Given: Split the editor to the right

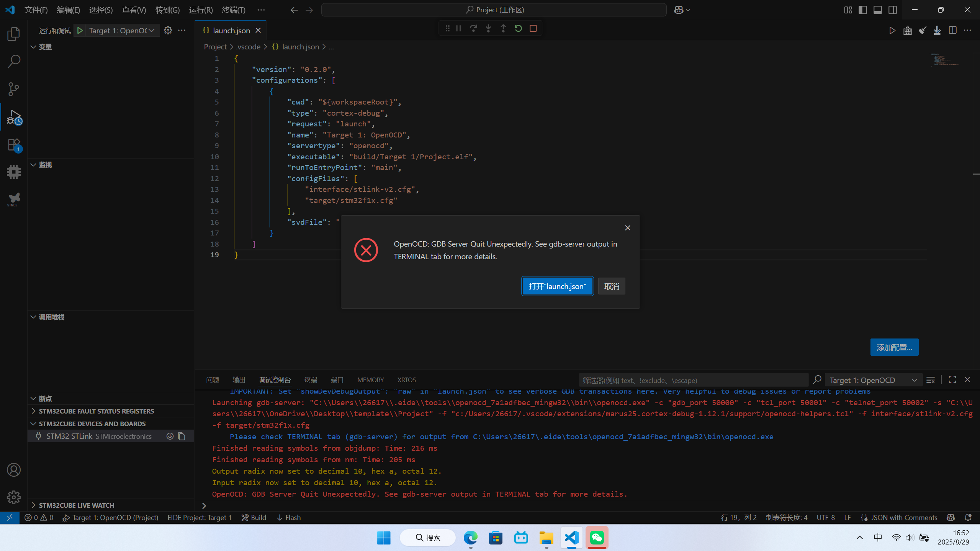Looking at the screenshot, I should click(953, 30).
